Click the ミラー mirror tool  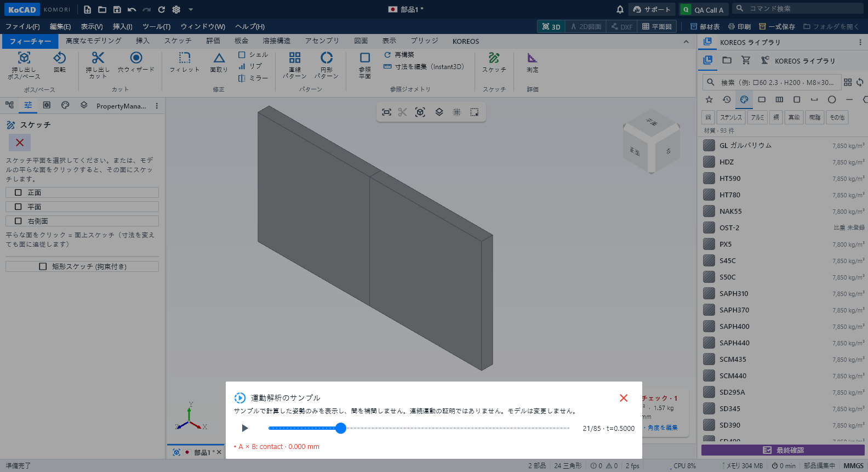[x=253, y=78]
